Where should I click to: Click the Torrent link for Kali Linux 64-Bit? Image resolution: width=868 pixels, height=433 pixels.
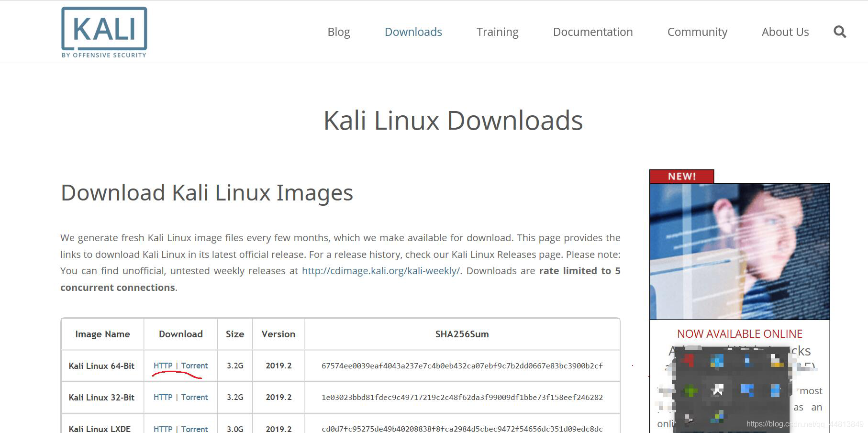tap(194, 366)
